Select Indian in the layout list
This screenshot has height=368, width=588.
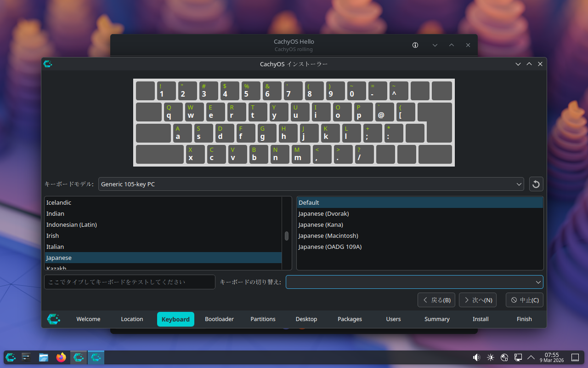[163, 213]
